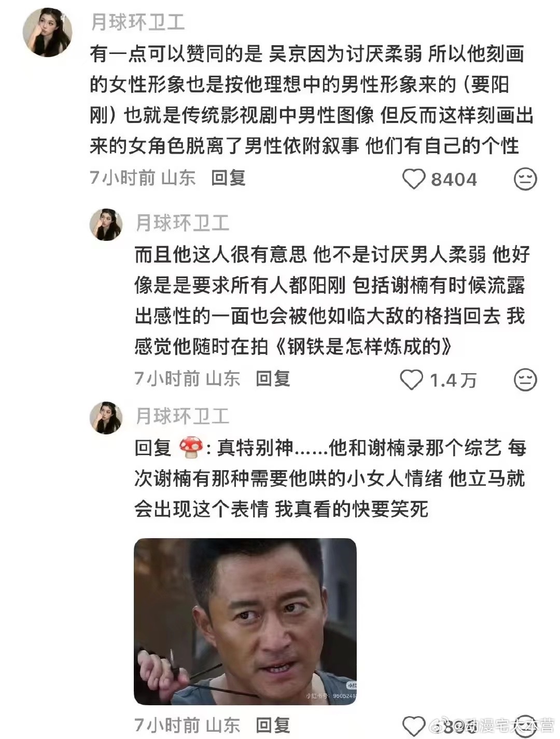Viewport: 560px width, 739px height.
Task: Tap the dislike face beside the 8404 likes
Action: click(525, 179)
